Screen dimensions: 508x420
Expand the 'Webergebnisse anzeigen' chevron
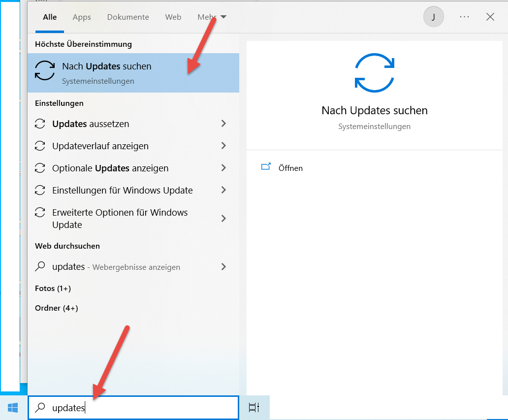click(x=223, y=266)
